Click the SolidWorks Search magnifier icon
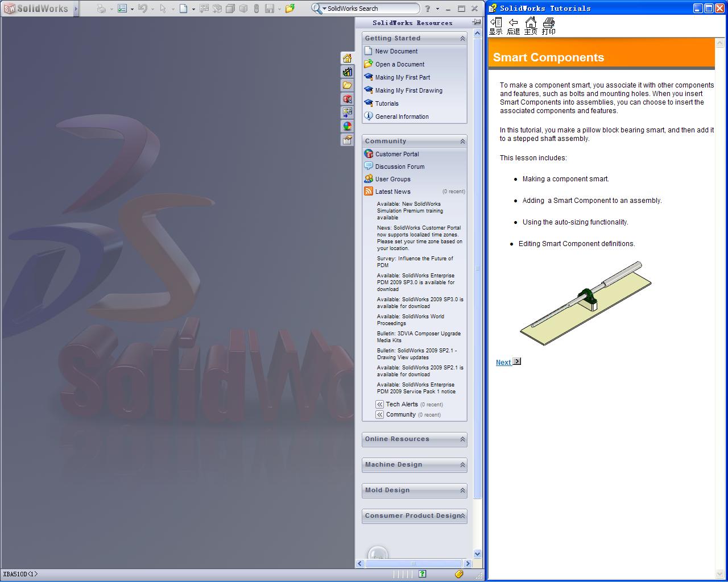 pos(316,9)
